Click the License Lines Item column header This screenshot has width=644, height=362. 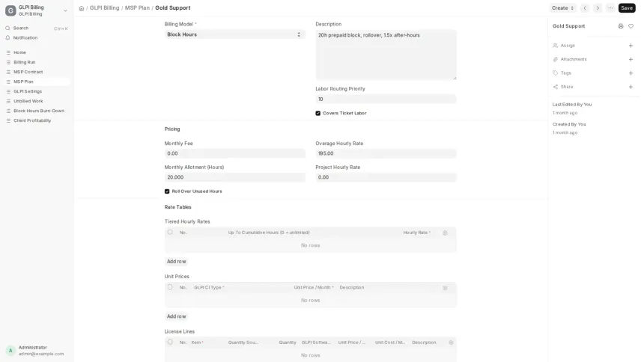click(197, 343)
